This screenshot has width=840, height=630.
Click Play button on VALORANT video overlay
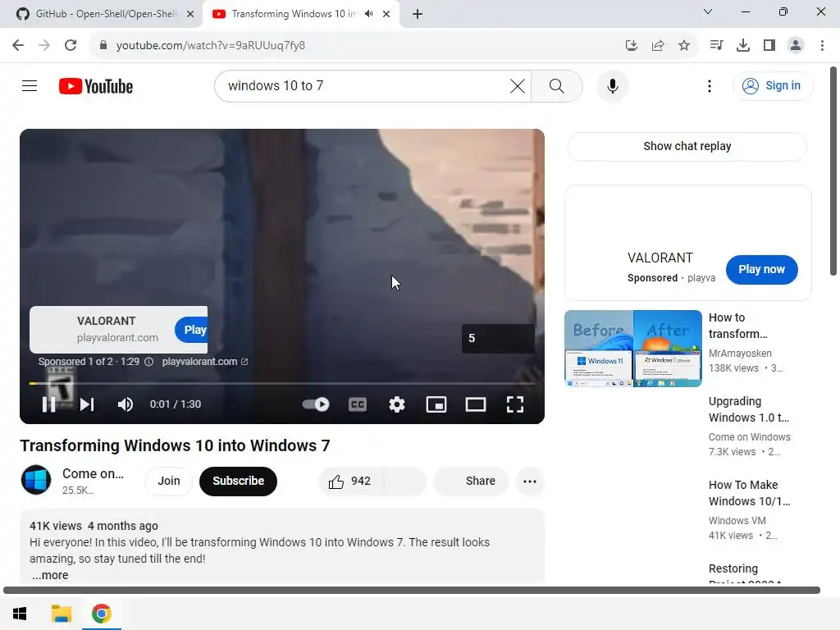[193, 330]
